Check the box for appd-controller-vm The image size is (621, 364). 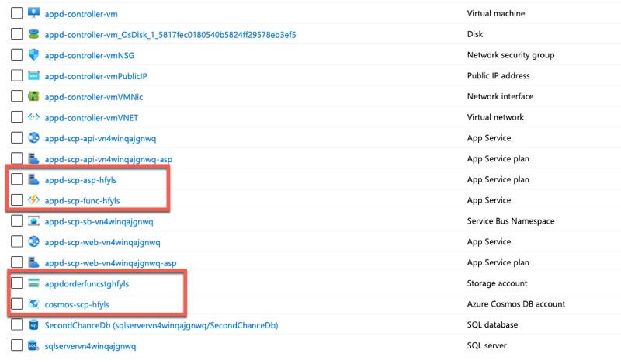pyautogui.click(x=16, y=13)
